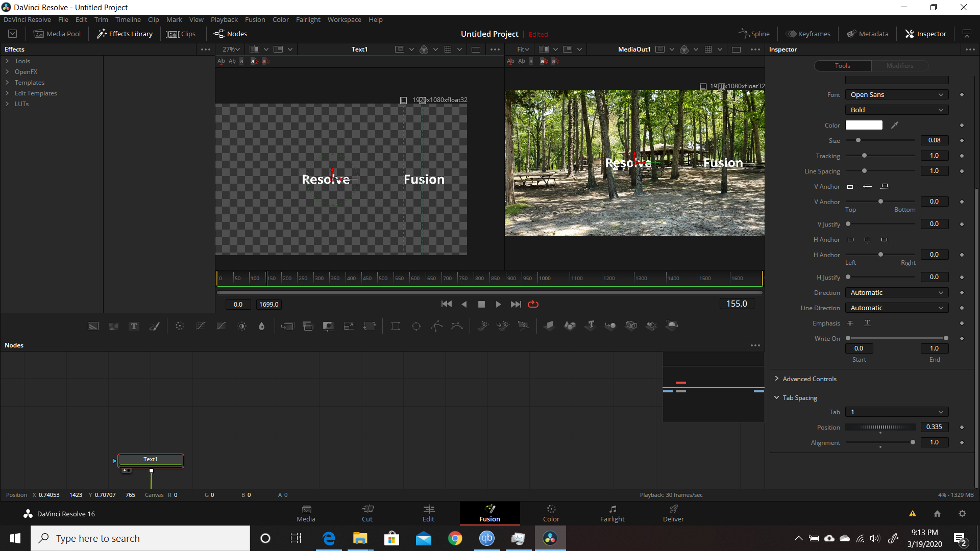The height and width of the screenshot is (551, 980).
Task: Open the Tab number dropdown
Action: tap(897, 412)
